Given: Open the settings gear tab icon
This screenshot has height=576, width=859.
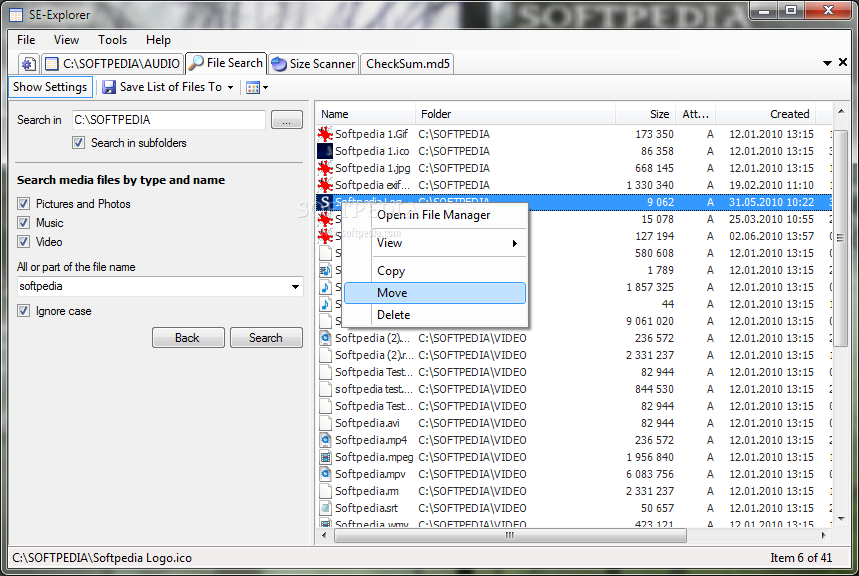Looking at the screenshot, I should [28, 64].
